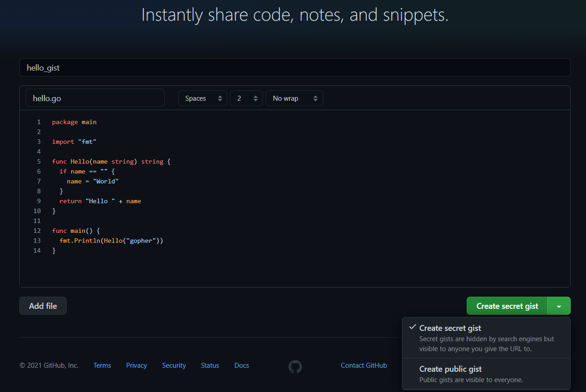
Task: Click the 'Instantly share code, notes, and snippets.' heading
Action: (x=295, y=15)
